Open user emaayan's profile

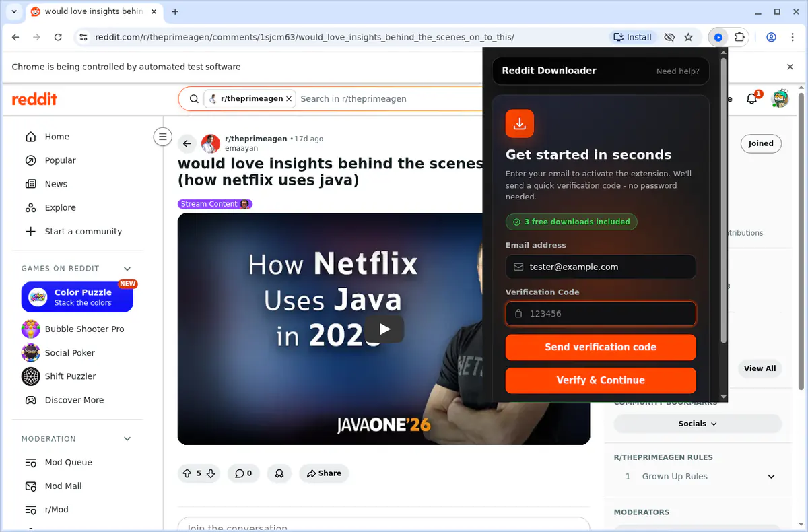point(240,148)
